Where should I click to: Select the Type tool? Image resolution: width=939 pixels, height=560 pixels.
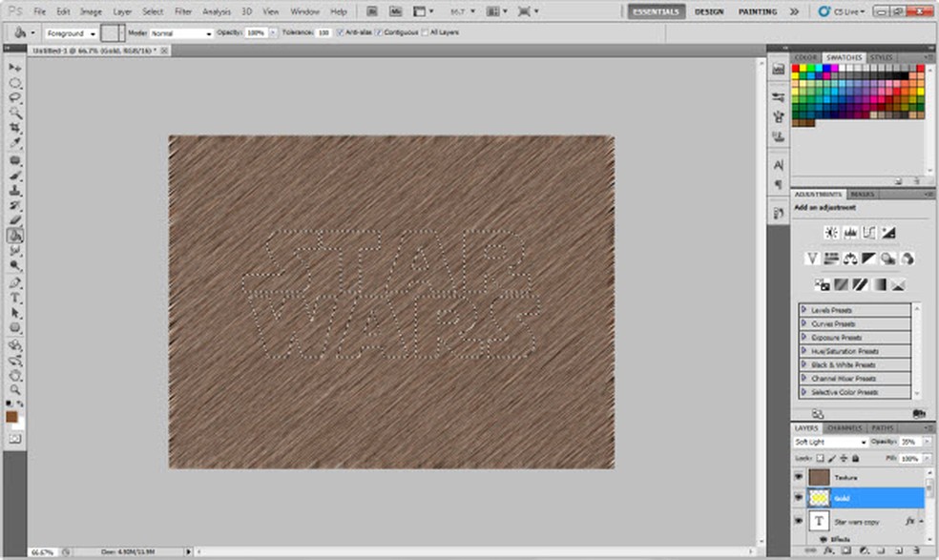point(15,298)
